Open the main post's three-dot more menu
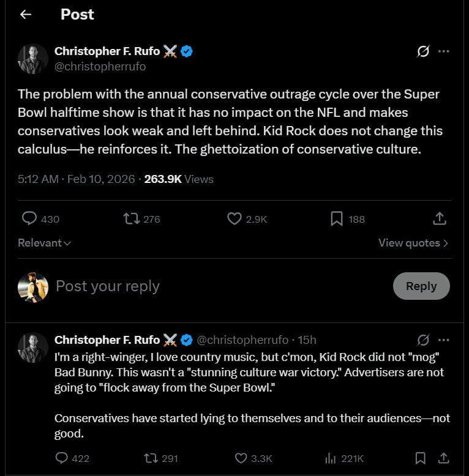The image size is (469, 476). pos(444,51)
